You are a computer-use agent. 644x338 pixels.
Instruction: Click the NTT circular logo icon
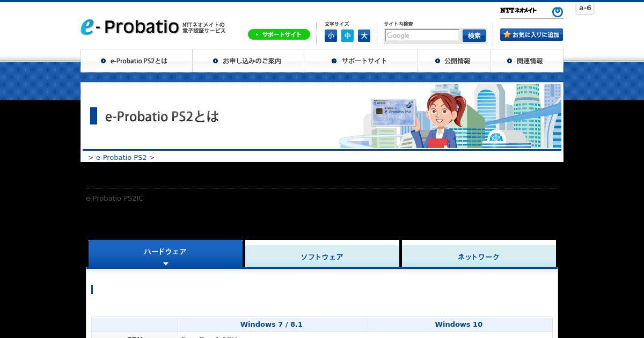coord(558,12)
